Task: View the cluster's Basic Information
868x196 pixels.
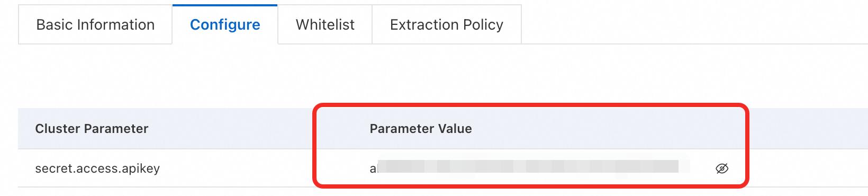Action: 95,24
